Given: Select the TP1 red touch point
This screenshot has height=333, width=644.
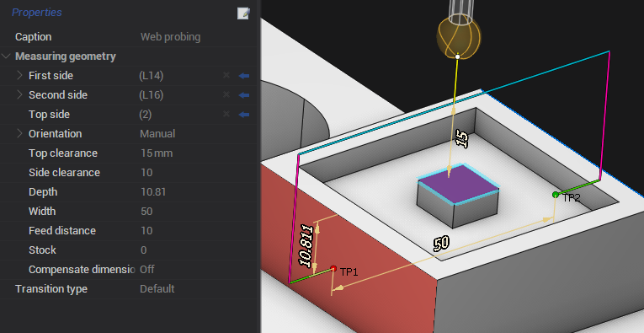Looking at the screenshot, I should tap(333, 268).
